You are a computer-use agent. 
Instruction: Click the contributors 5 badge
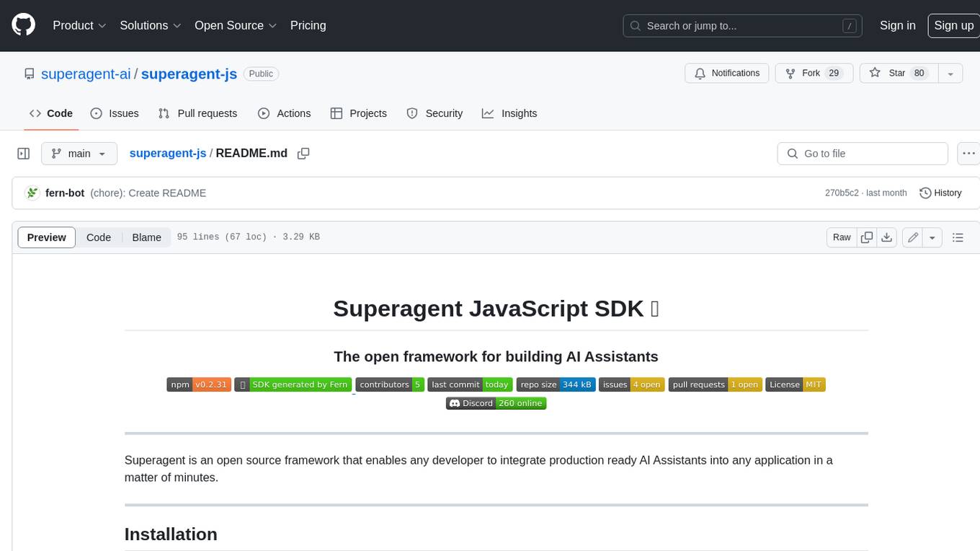pos(390,384)
